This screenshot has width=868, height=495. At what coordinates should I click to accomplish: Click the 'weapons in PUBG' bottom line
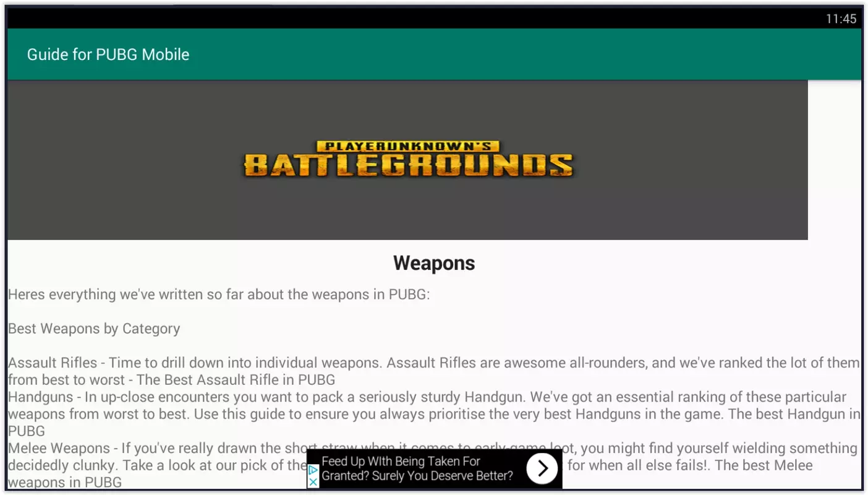tap(65, 482)
